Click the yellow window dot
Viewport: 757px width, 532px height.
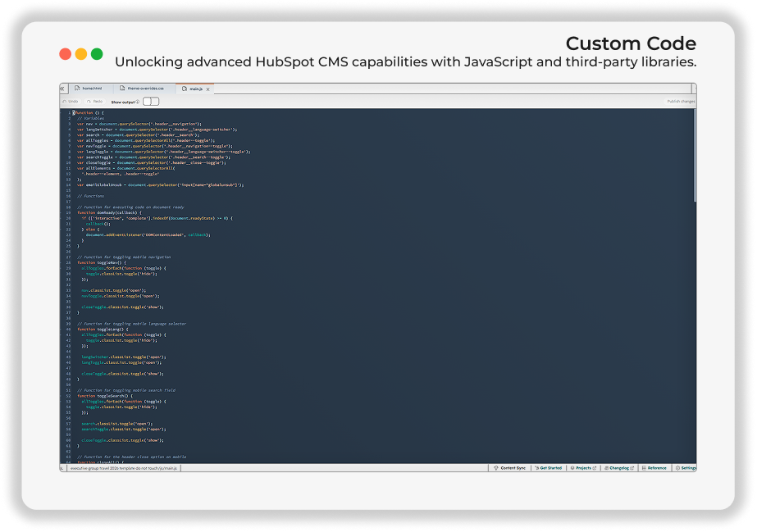tap(81, 54)
